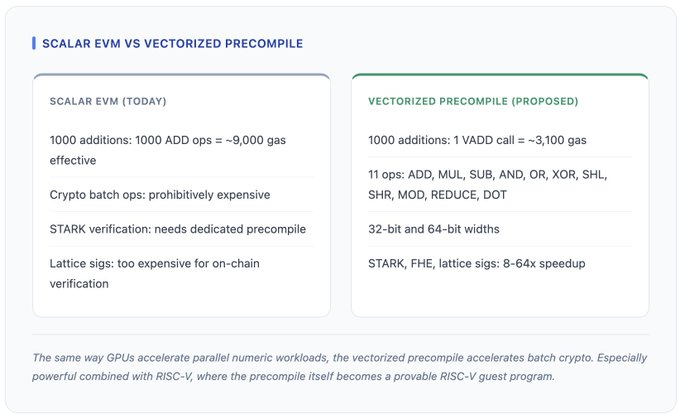Click the word 'effective' in the Scalar card
Image resolution: width=680 pixels, height=414 pixels.
75,158
